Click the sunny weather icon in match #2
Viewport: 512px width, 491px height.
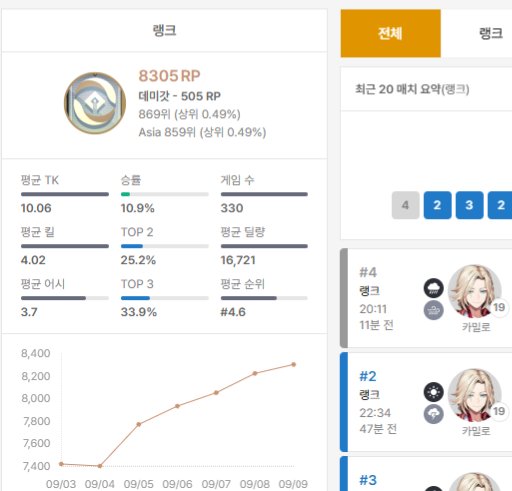pos(433,392)
